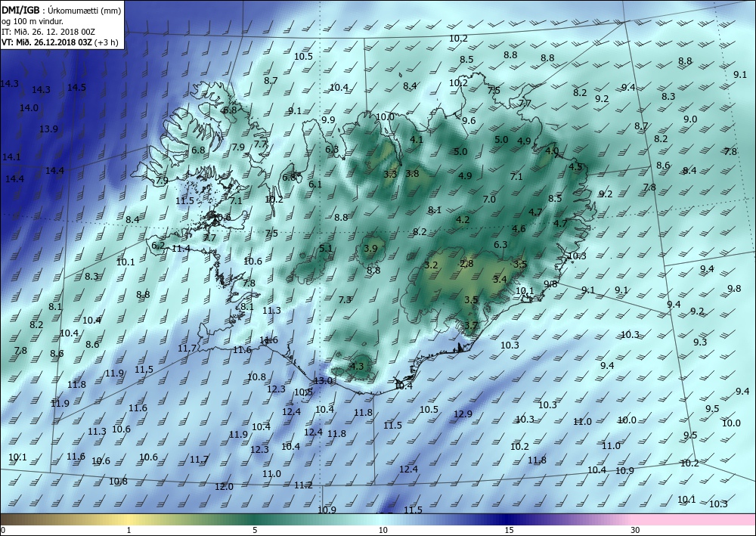Click the 'IT: Mið. 26. 12. 2018 00Z' line
The width and height of the screenshot is (756, 536).
point(48,31)
